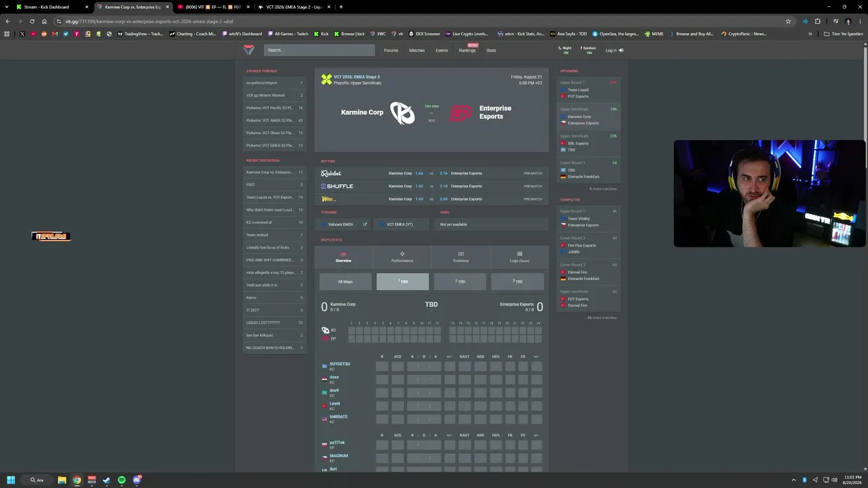Open player MAGNUM profile
Screen dimensions: 868x488
point(338,455)
